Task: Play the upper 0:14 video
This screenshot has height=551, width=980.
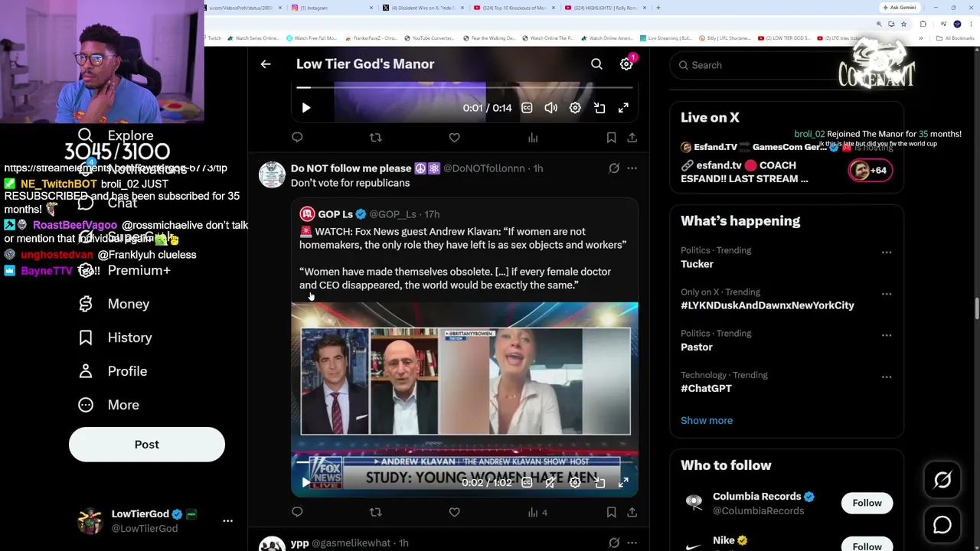Action: pos(305,108)
